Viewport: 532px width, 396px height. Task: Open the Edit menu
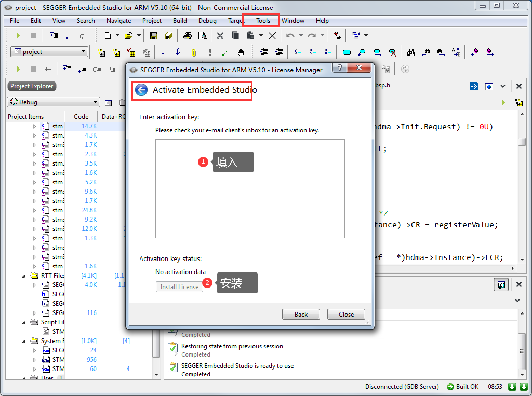click(x=36, y=21)
